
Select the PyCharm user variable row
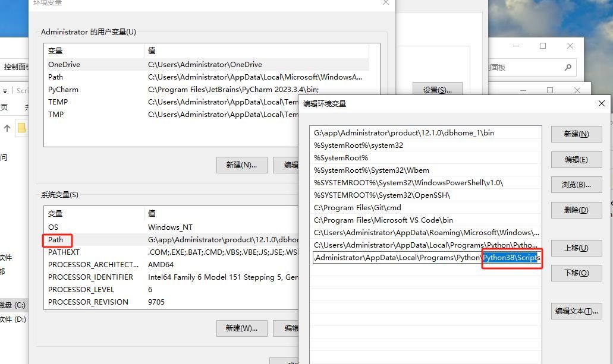coord(63,90)
